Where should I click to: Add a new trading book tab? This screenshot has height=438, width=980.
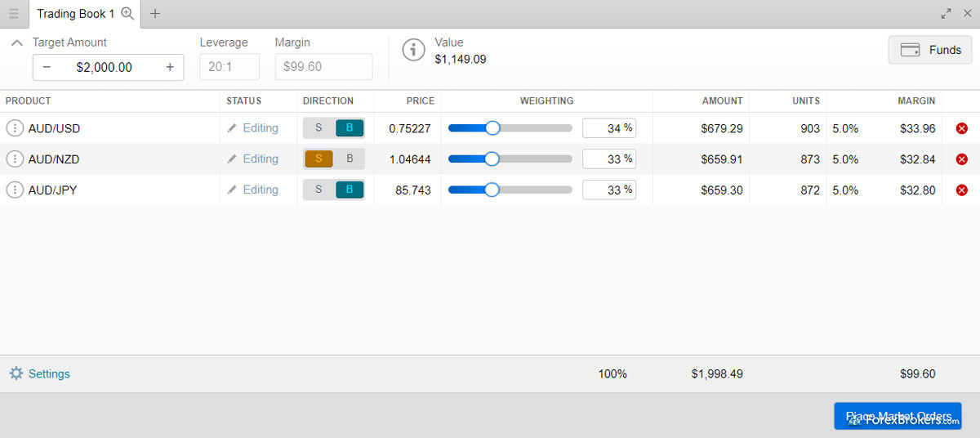[155, 14]
